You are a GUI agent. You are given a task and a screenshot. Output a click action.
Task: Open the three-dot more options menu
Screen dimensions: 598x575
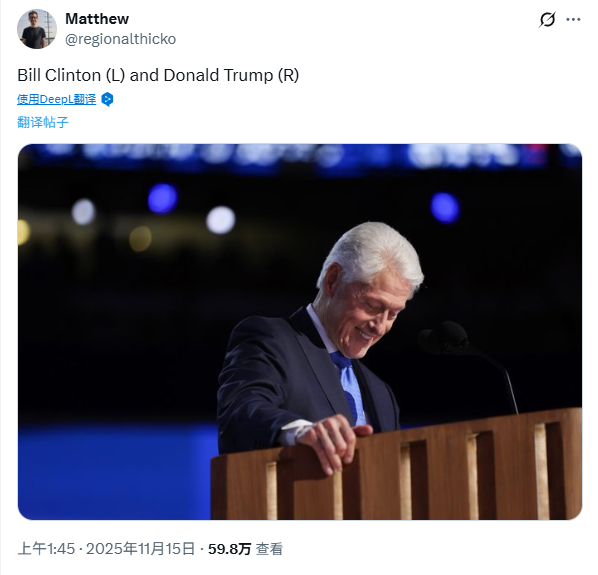(x=573, y=19)
